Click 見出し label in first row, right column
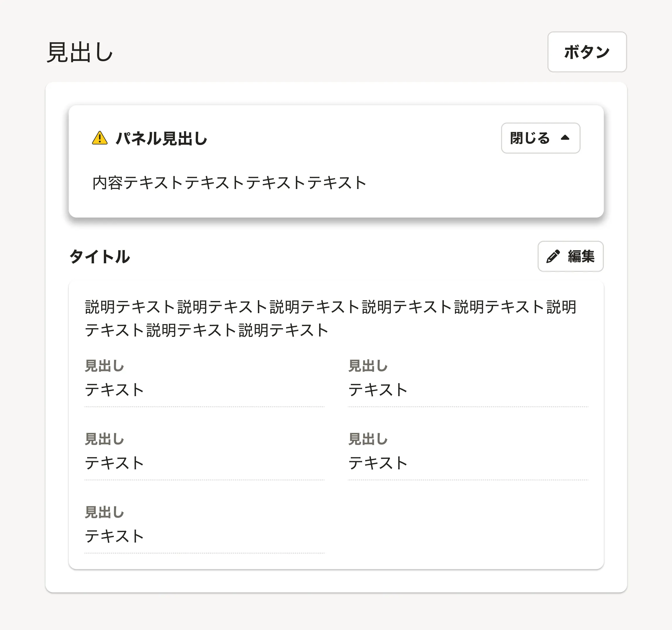Image resolution: width=672 pixels, height=630 pixels. [x=368, y=366]
